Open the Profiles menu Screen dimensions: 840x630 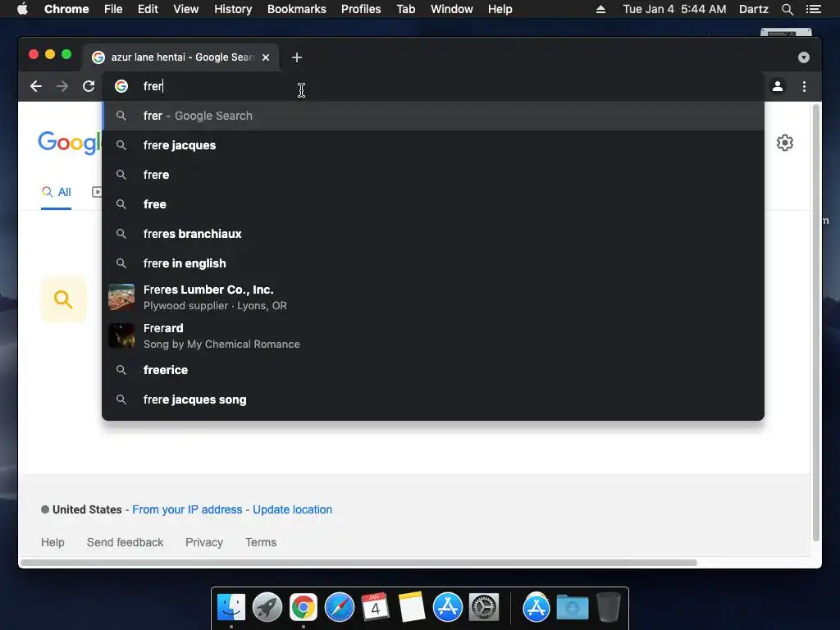(361, 9)
